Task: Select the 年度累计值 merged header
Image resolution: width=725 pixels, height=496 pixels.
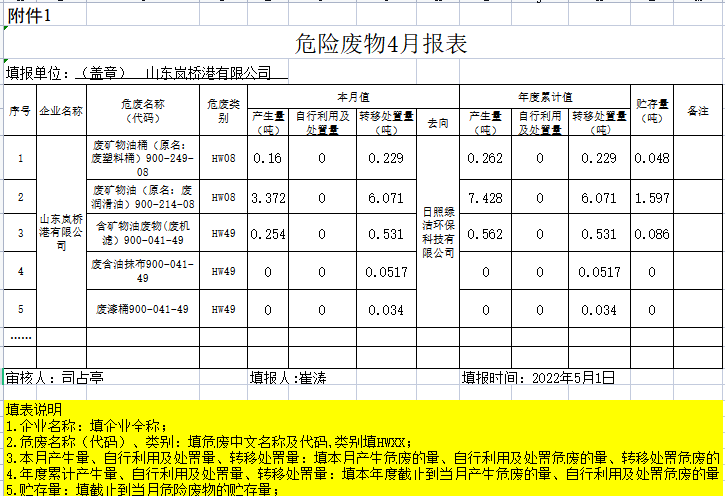Action: pos(545,97)
